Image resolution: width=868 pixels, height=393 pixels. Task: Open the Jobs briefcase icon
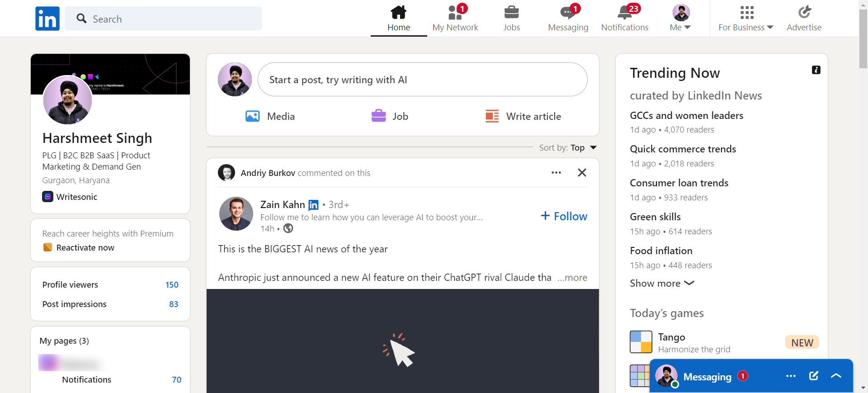point(511,12)
